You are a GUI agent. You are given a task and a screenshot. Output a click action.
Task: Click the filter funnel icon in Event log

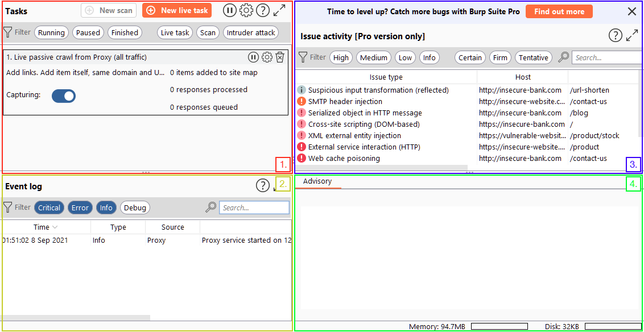click(x=7, y=207)
